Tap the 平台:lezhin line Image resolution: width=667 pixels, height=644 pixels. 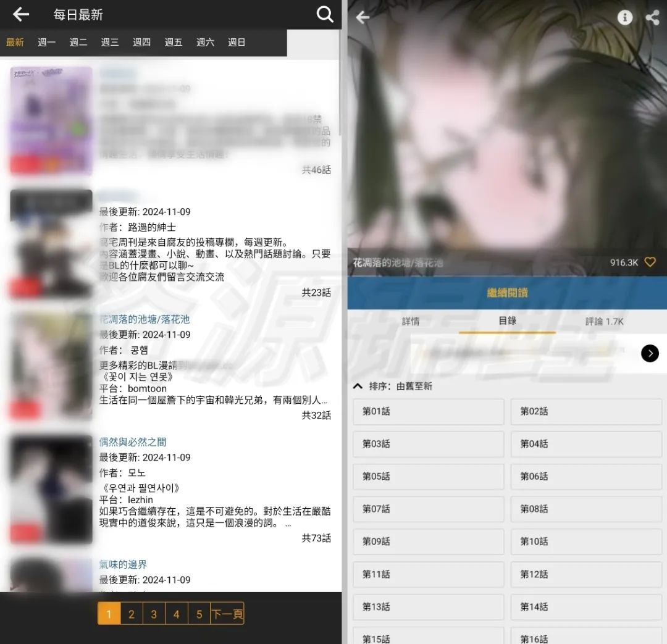126,500
